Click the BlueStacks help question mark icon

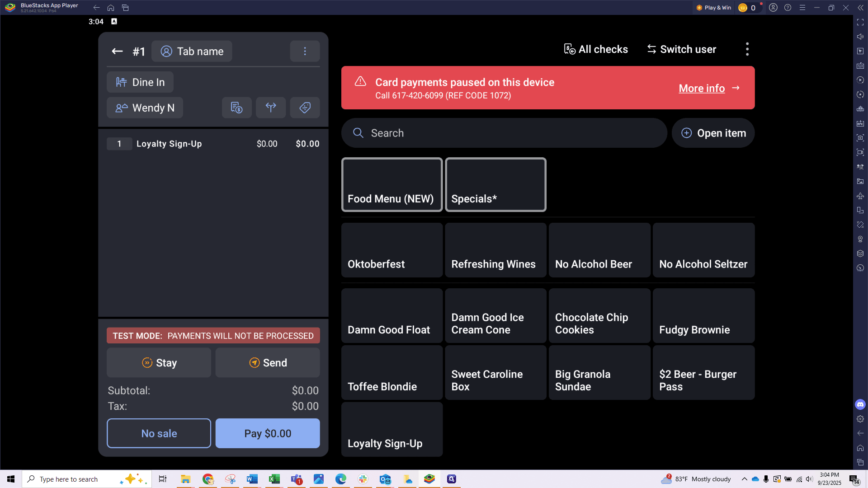pyautogui.click(x=788, y=8)
